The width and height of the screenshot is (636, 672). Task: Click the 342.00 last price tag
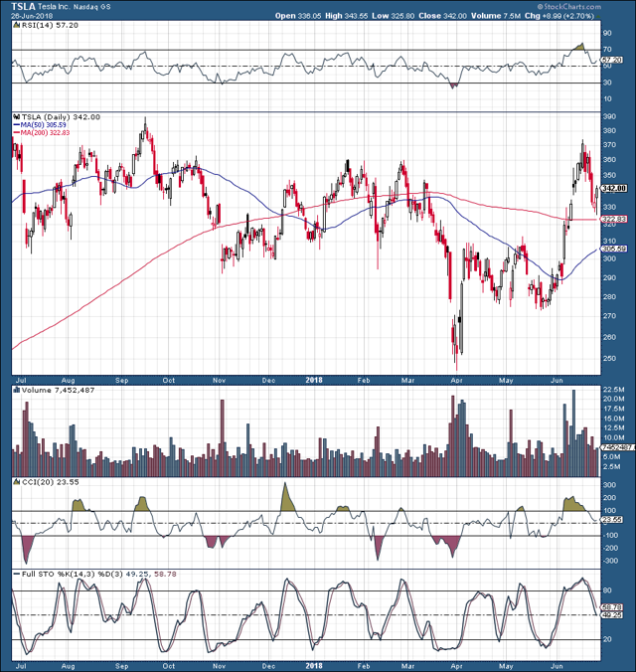[x=614, y=188]
